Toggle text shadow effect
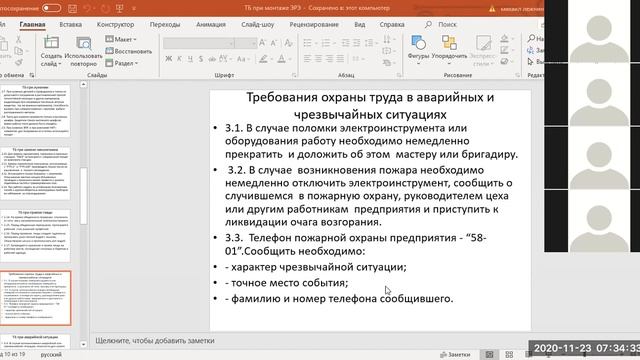This screenshot has height=360, width=640. [x=212, y=59]
